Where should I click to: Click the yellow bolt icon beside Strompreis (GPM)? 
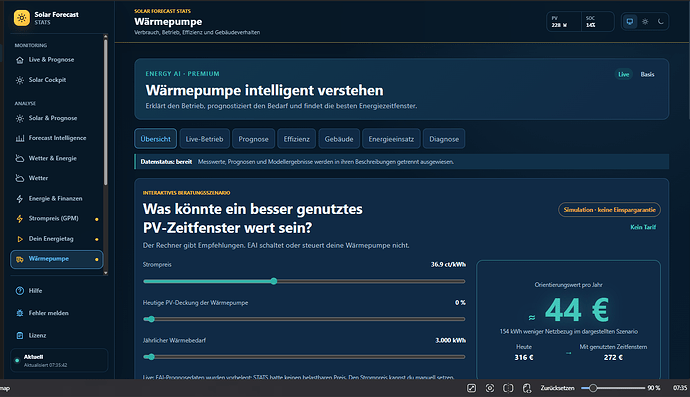pyautogui.click(x=20, y=219)
